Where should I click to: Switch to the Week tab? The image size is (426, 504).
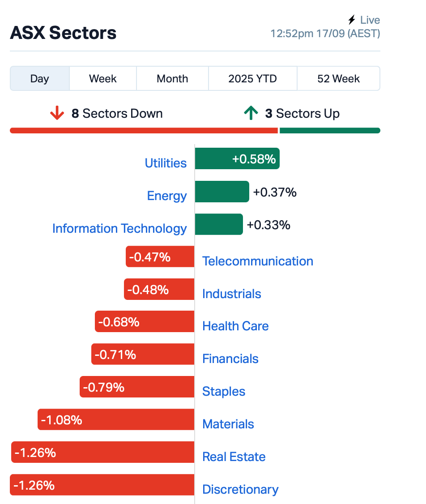point(102,79)
